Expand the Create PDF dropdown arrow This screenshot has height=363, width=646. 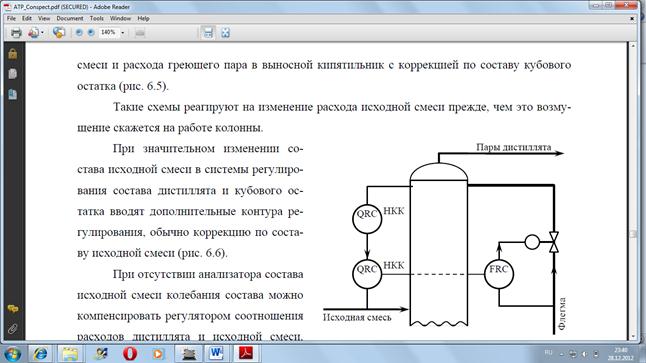[x=42, y=33]
